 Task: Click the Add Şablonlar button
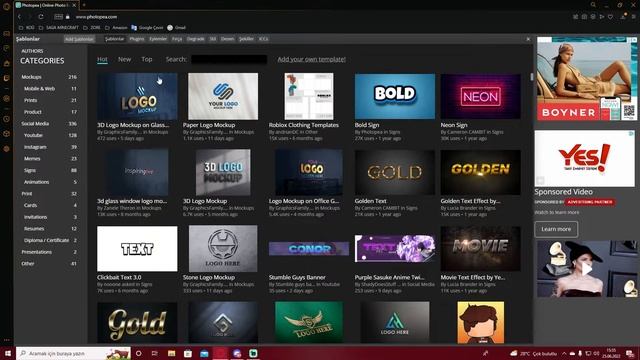79,39
